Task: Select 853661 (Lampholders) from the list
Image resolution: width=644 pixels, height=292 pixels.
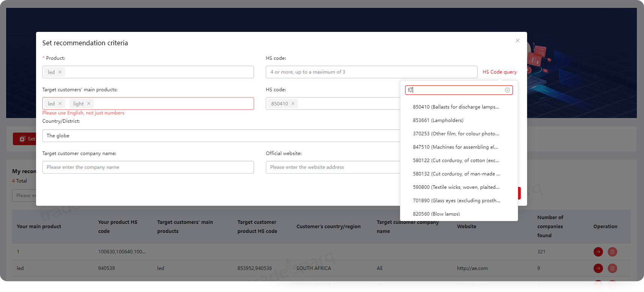Action: point(438,120)
